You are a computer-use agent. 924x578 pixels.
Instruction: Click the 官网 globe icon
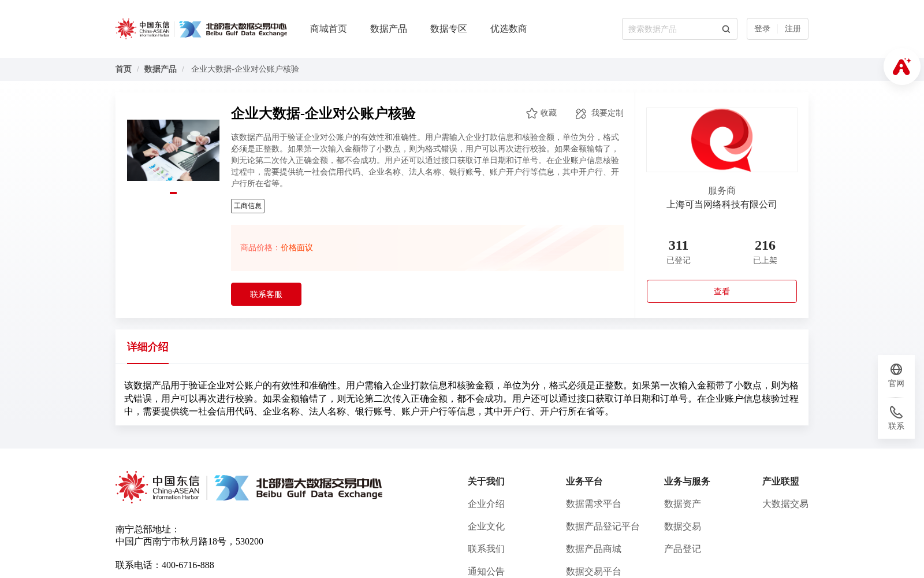tap(896, 369)
